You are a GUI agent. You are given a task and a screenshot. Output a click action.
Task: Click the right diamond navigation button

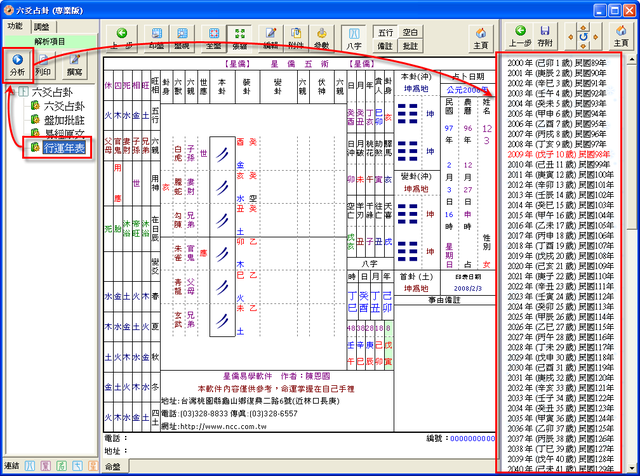coord(596,37)
